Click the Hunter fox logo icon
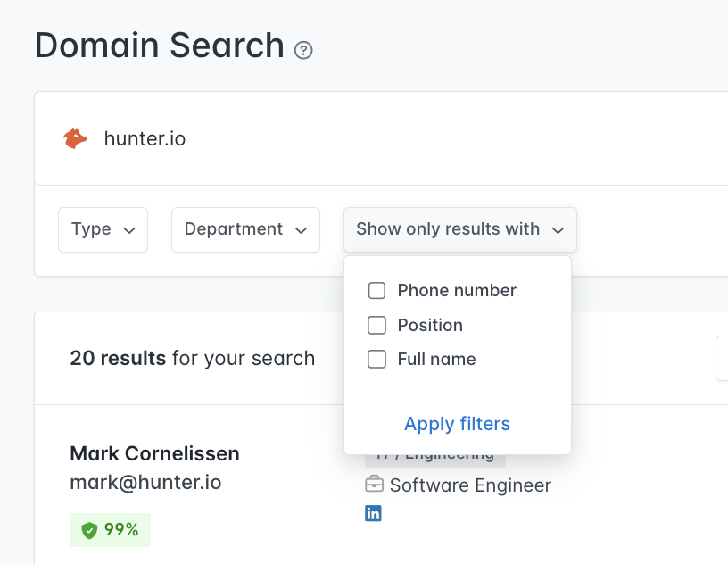Image resolution: width=728 pixels, height=564 pixels. coord(75,138)
